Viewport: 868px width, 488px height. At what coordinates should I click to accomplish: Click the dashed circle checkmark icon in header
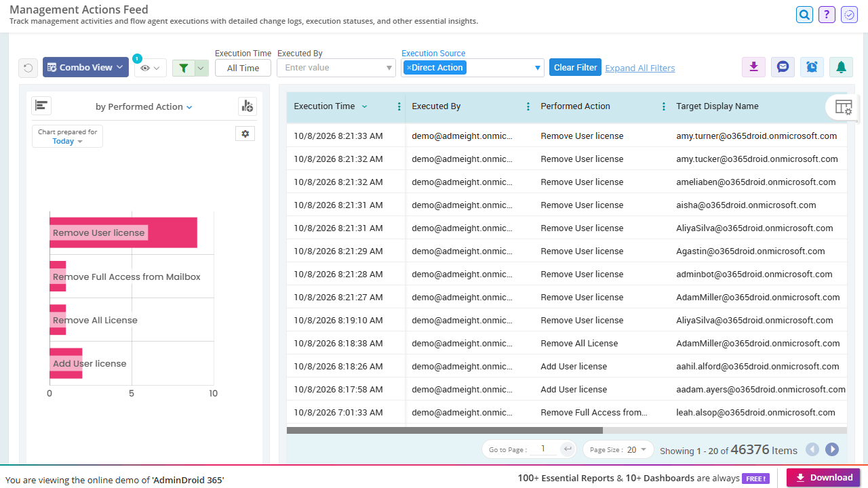[849, 14]
